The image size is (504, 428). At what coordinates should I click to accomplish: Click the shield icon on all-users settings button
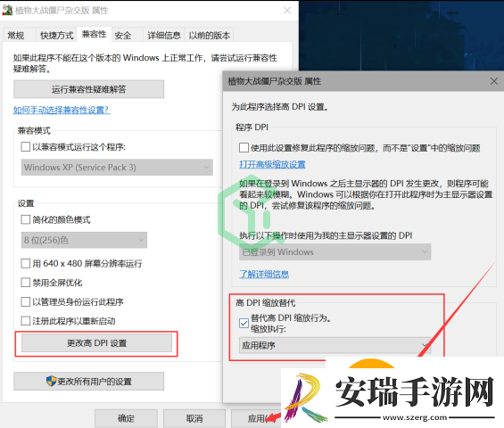(x=51, y=381)
